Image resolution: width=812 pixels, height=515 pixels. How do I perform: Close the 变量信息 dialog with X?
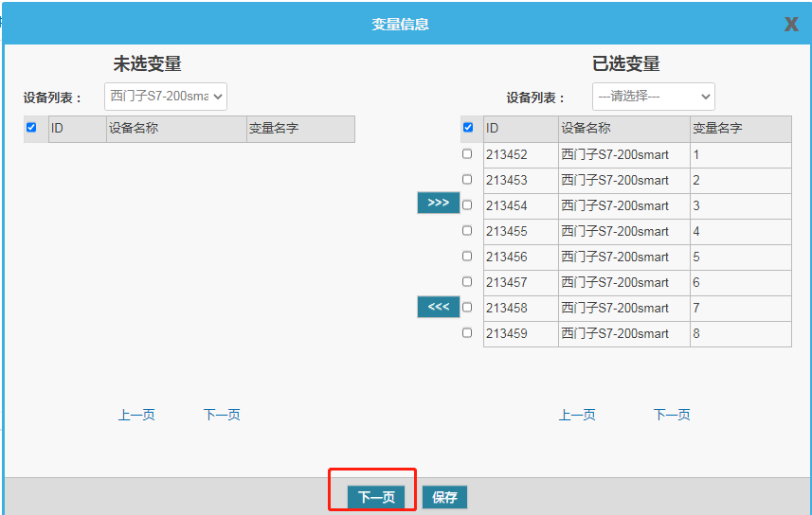pyautogui.click(x=791, y=25)
